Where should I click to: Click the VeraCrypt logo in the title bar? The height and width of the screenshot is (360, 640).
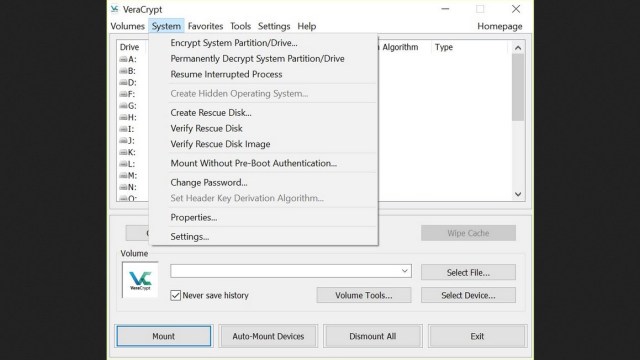(115, 9)
